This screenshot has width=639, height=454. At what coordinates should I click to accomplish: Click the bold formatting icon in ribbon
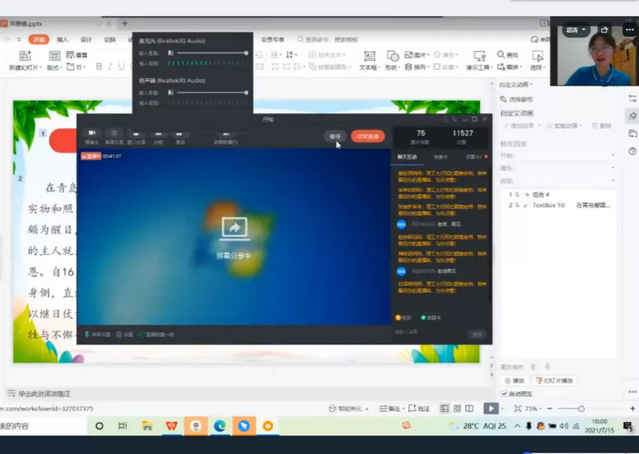[99, 67]
